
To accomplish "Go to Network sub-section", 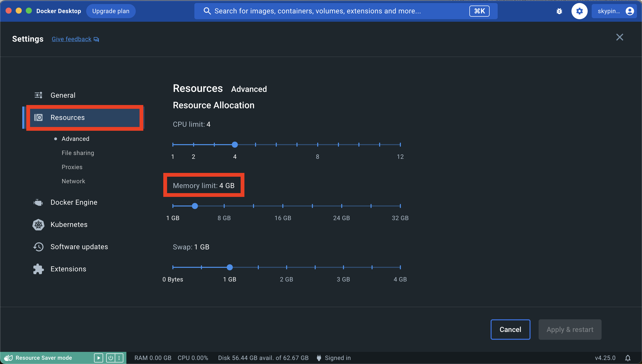I will 73,181.
